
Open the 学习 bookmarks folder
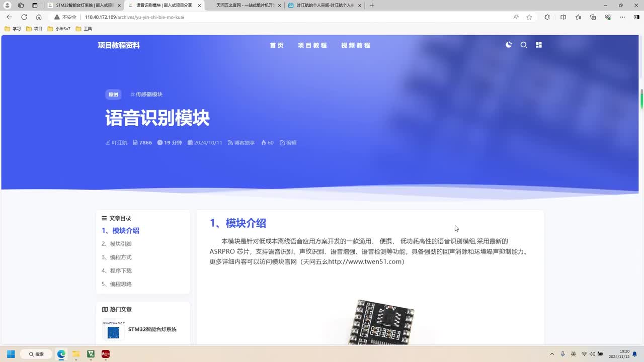tap(13, 29)
